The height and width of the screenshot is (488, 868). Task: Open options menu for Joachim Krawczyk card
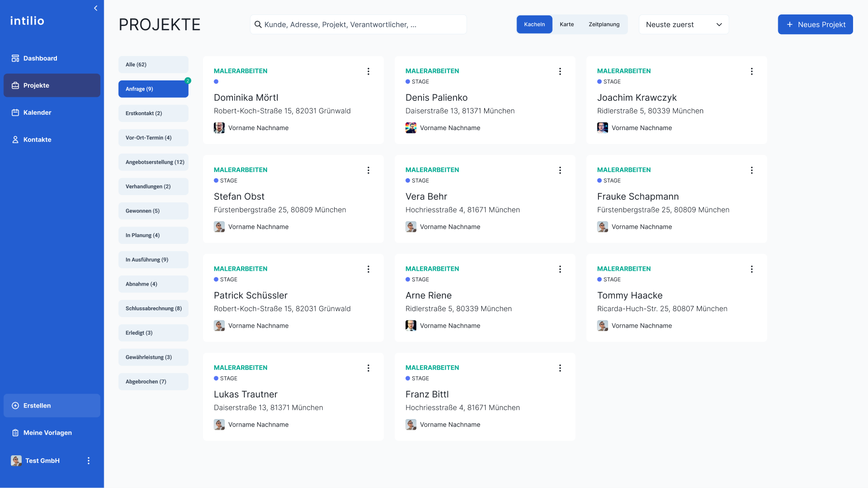[752, 71]
